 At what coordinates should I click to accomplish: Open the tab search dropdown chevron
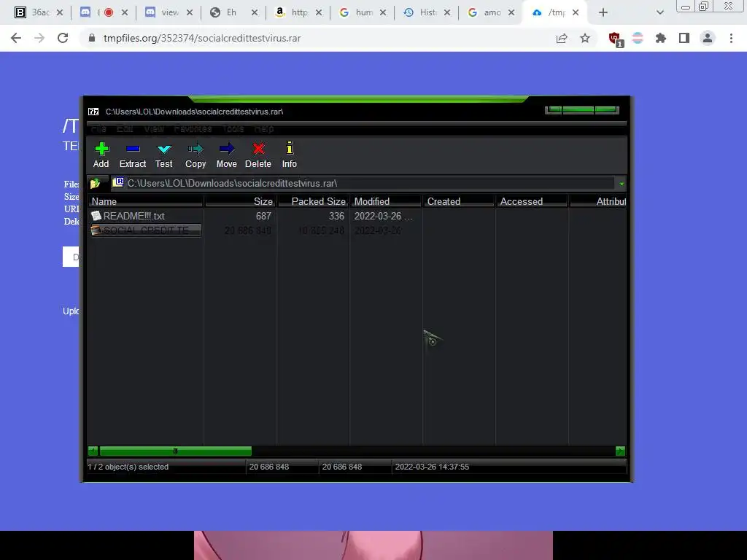click(659, 12)
